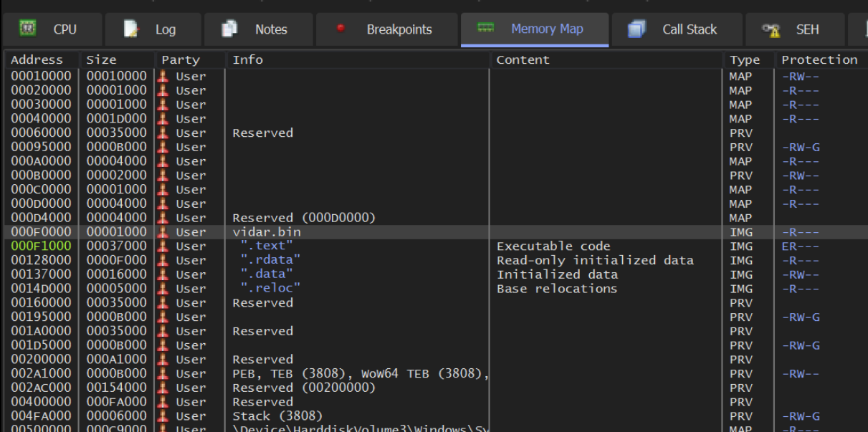This screenshot has height=432, width=868.
Task: Click the CPU tab chip icon
Action: (x=28, y=29)
